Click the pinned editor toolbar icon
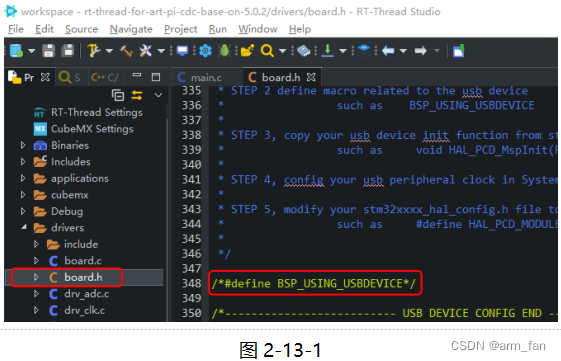 (459, 51)
